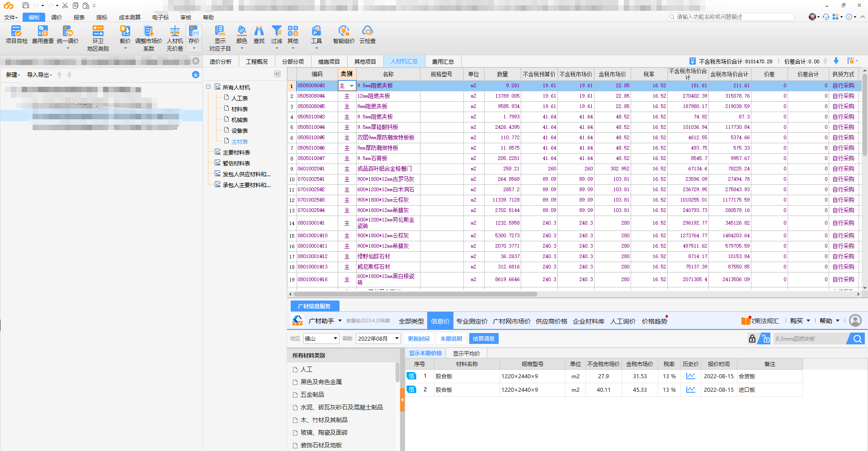This screenshot has width=868, height=451.
Task: Toggle 显示平均价 view option
Action: [x=466, y=353]
